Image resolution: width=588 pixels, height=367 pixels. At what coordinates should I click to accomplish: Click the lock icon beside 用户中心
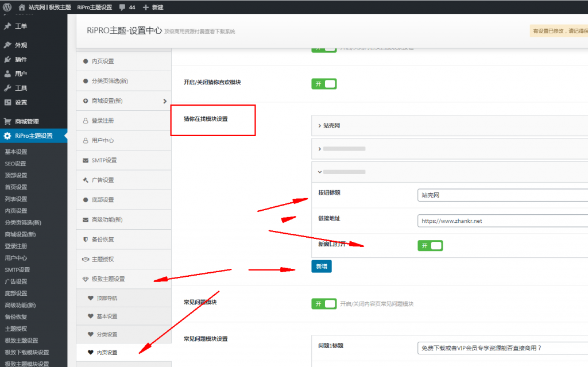[86, 140]
